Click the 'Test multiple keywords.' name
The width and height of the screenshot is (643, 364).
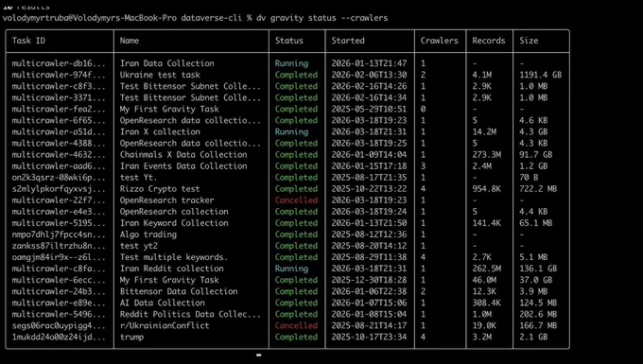click(173, 257)
